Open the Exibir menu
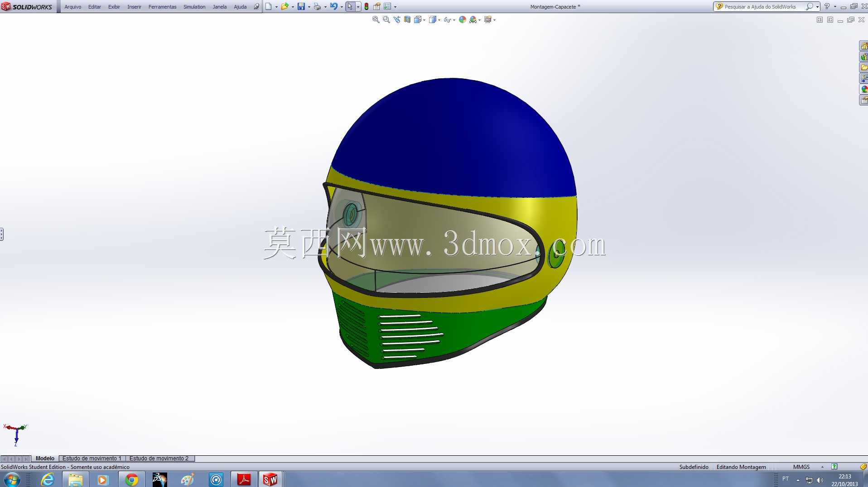 (x=114, y=7)
